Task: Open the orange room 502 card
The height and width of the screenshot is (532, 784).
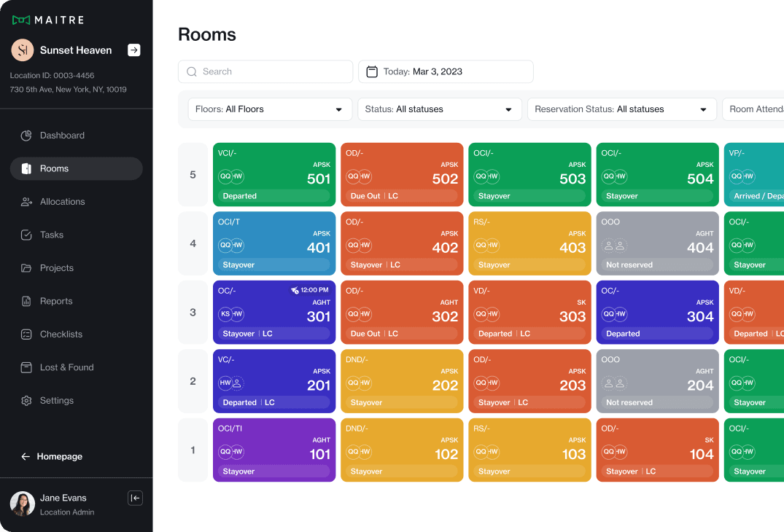Action: point(402,175)
